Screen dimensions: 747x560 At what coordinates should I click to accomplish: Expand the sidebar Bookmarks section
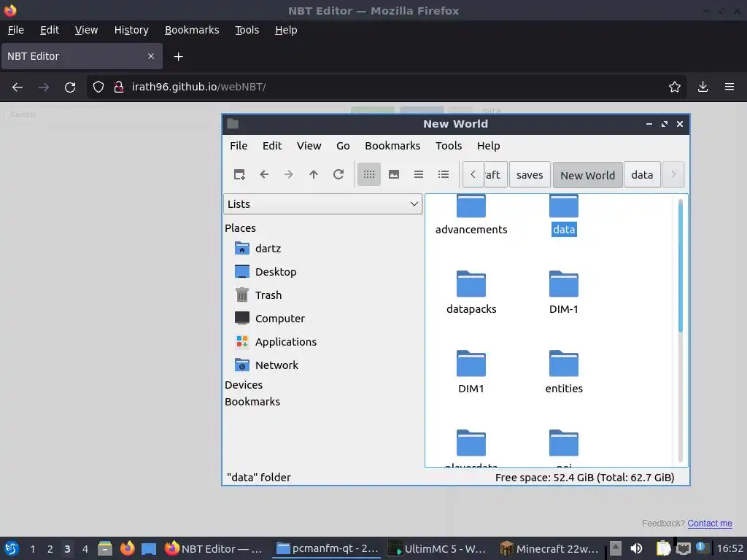pos(252,402)
